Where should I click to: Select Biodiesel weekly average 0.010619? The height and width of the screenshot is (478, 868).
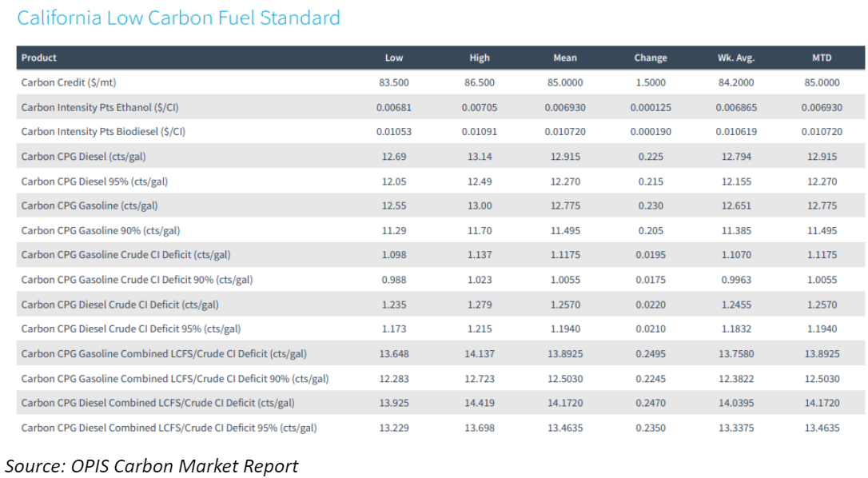tap(735, 132)
